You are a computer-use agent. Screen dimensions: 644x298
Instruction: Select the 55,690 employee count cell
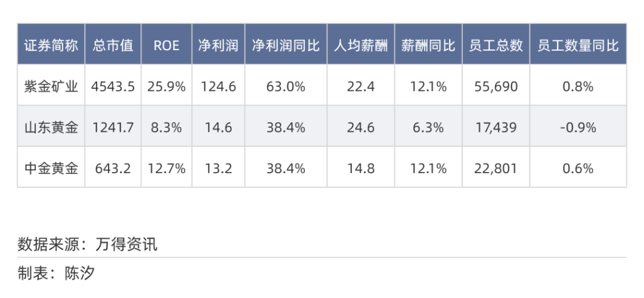pyautogui.click(x=496, y=87)
